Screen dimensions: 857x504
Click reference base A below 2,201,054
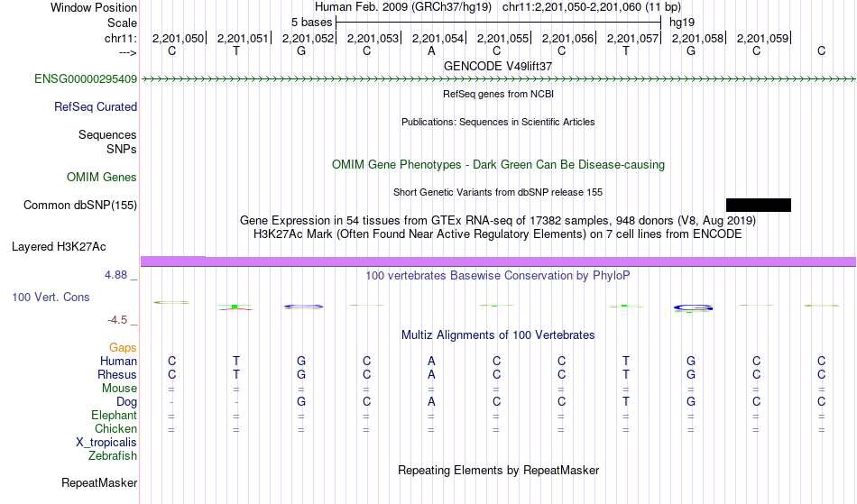click(431, 51)
